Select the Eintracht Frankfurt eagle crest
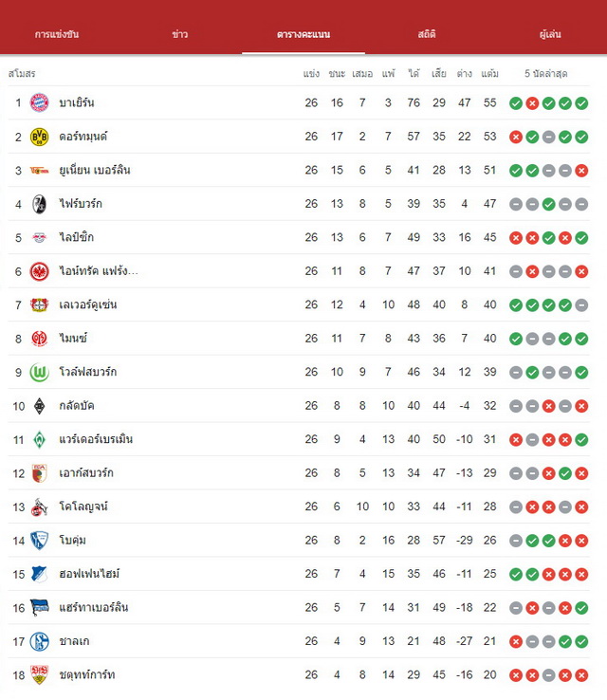The width and height of the screenshot is (607, 700). coord(39,271)
